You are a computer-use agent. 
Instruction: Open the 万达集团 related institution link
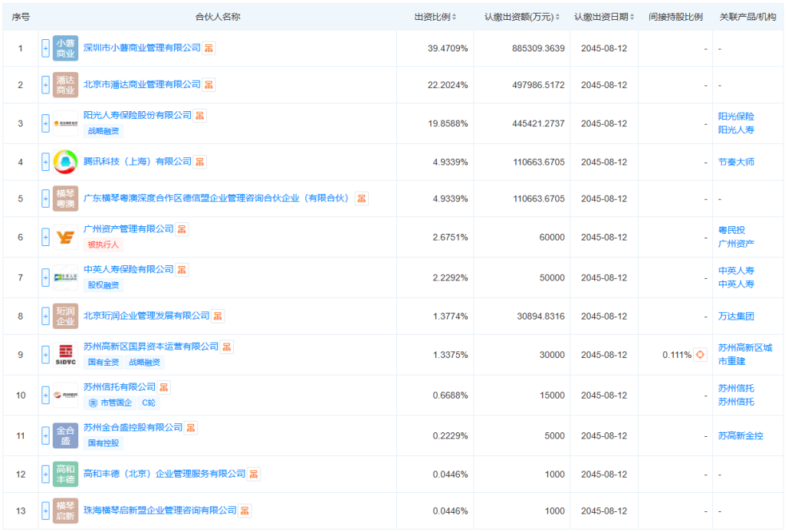(x=736, y=316)
